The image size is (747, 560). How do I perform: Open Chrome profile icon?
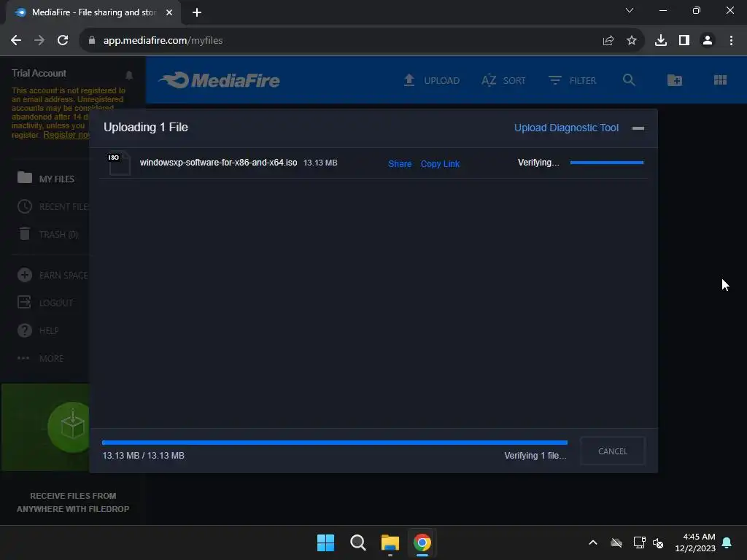(x=708, y=41)
